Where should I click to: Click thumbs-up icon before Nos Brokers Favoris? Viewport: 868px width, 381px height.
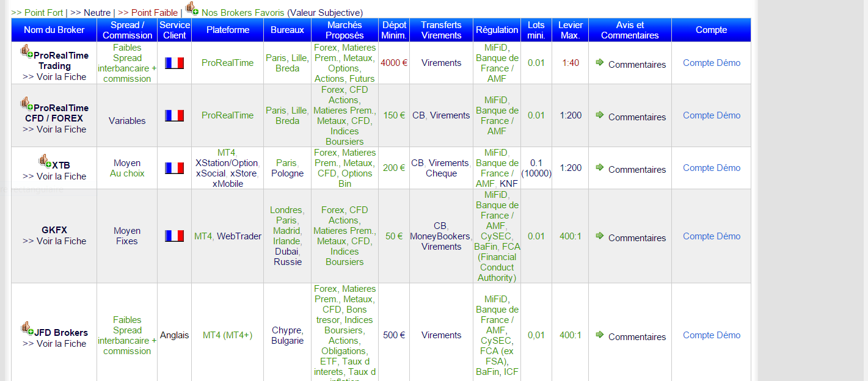pos(192,8)
